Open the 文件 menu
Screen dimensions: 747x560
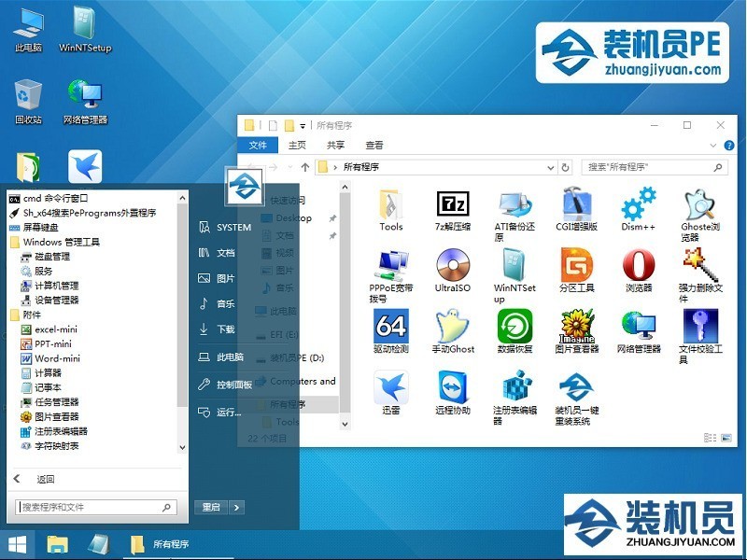point(259,146)
